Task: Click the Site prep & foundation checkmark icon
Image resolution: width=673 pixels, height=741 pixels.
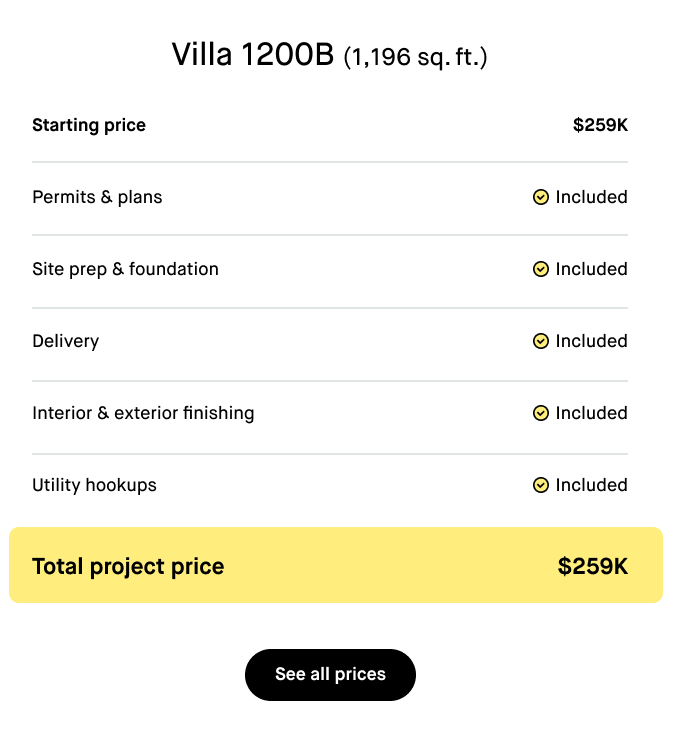Action: [x=541, y=269]
